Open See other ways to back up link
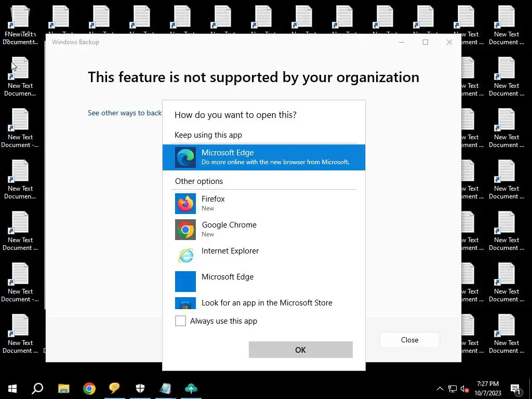Screen dimensions: 532x399 (x=125, y=113)
